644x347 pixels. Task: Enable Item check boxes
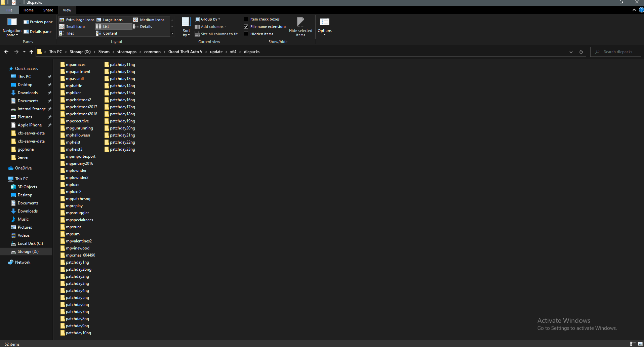[246, 19]
